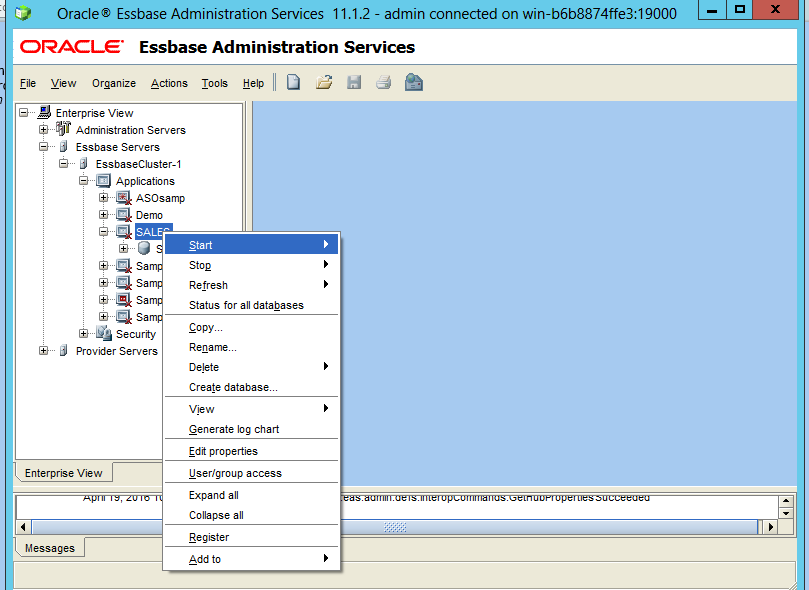Minimize the Essbase Administration Services window

[x=712, y=10]
